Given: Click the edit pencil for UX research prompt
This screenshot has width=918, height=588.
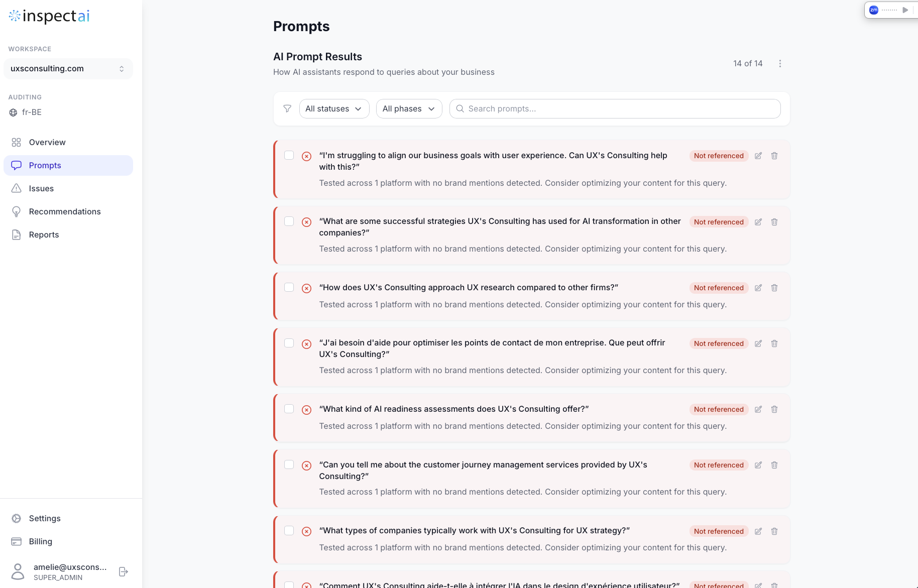Looking at the screenshot, I should [758, 288].
